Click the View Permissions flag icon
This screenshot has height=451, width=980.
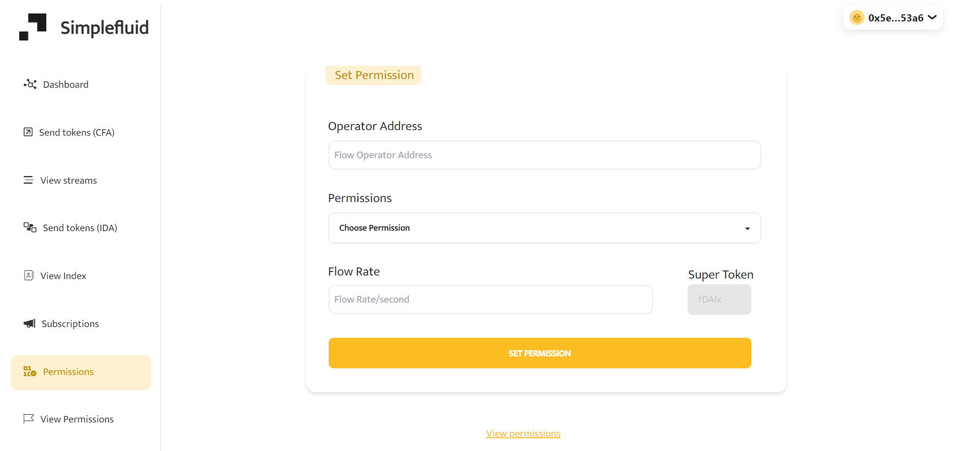(29, 419)
